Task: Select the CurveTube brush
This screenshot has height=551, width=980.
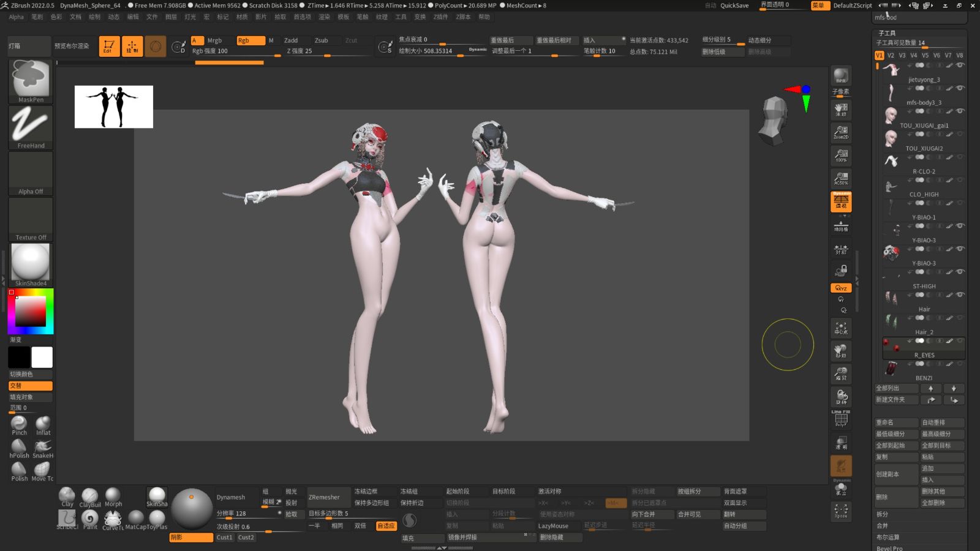Action: [113, 520]
